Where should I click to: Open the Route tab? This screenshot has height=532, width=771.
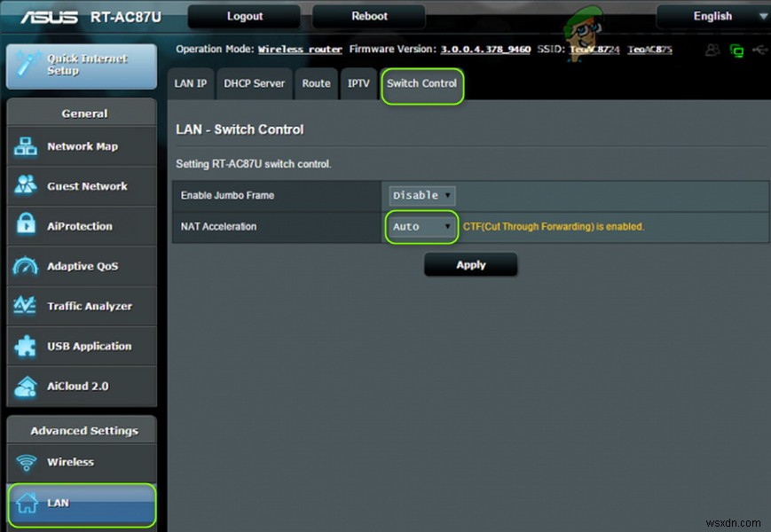point(316,83)
